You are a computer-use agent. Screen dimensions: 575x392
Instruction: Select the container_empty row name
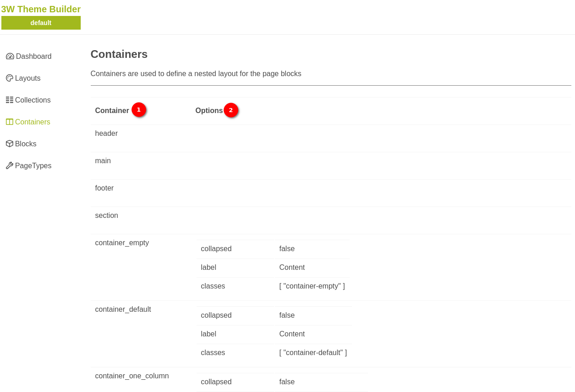(122, 243)
